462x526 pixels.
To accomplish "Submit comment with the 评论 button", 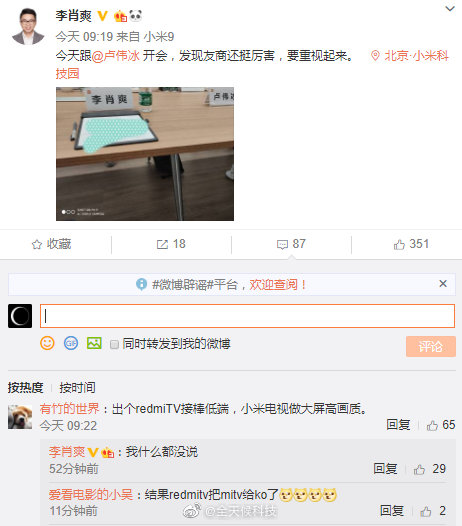I will 431,346.
